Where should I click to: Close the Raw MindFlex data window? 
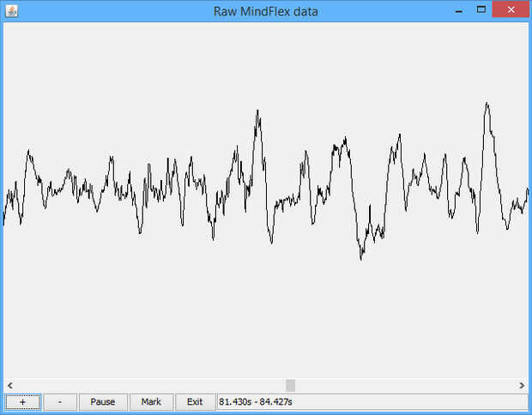(x=511, y=9)
